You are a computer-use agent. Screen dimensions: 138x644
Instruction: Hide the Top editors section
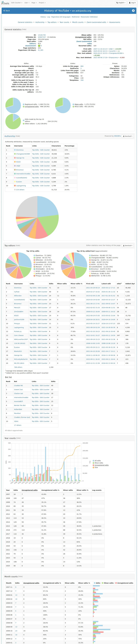(18, 245)
